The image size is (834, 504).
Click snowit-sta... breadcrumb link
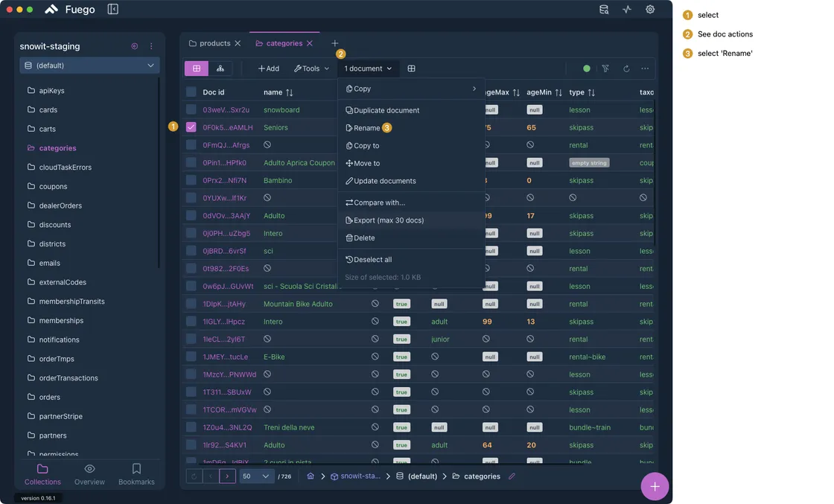[x=355, y=476]
